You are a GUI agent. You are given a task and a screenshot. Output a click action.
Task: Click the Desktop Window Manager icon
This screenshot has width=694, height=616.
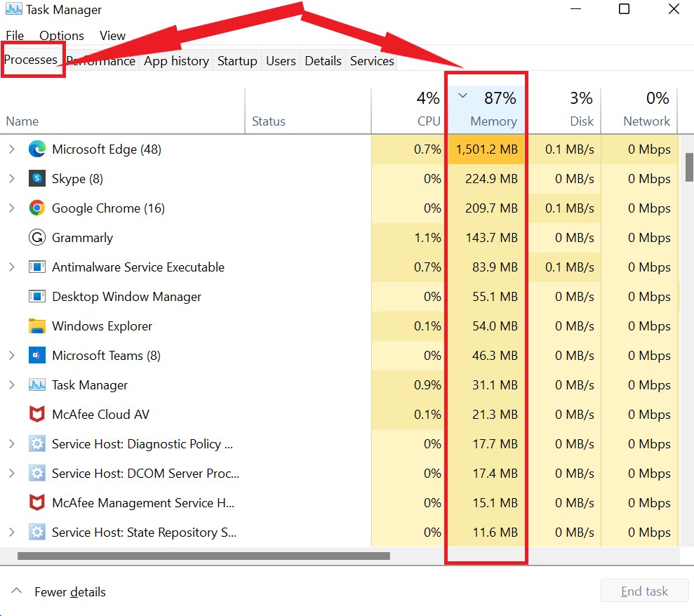36,296
